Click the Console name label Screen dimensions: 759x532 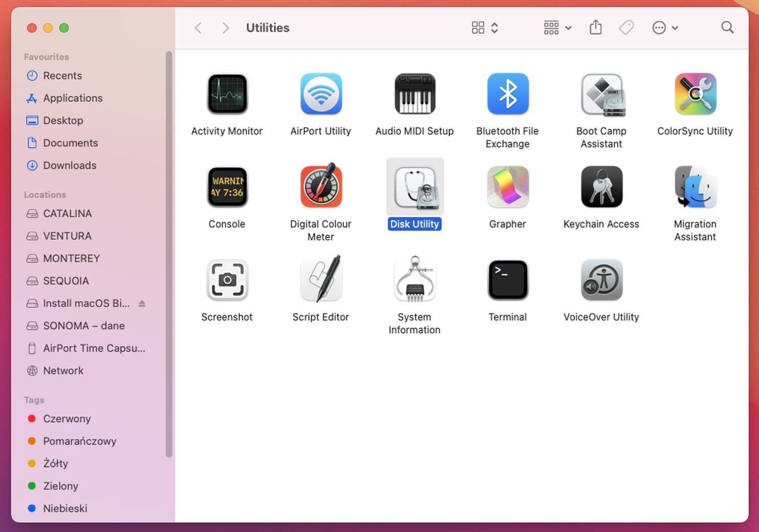tap(227, 224)
